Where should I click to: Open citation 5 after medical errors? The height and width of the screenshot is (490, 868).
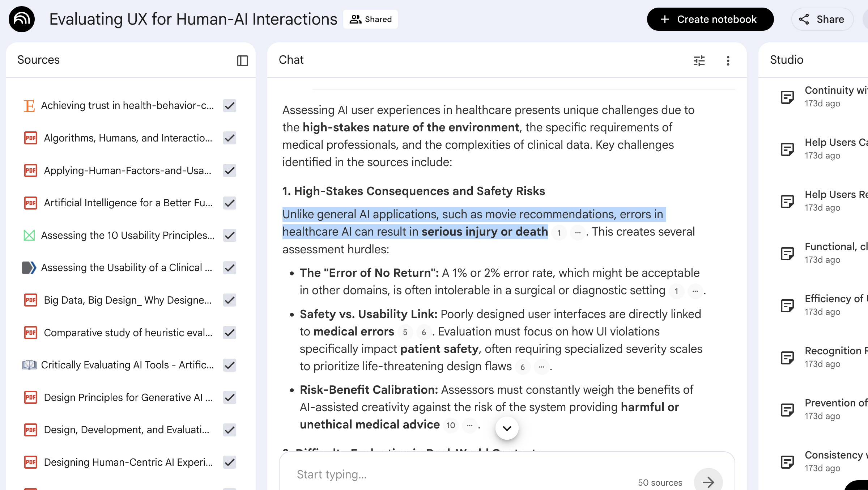pyautogui.click(x=405, y=333)
